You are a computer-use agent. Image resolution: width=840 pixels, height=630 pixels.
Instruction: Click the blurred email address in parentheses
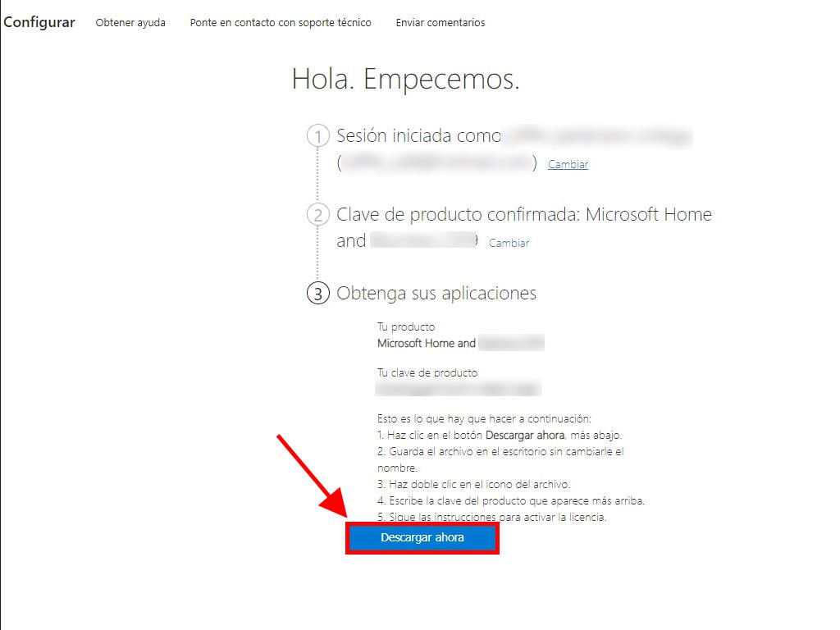[x=436, y=163]
